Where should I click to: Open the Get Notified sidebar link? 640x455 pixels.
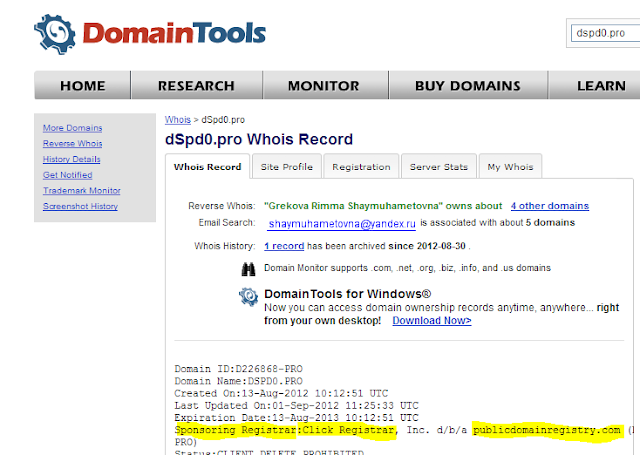click(67, 175)
